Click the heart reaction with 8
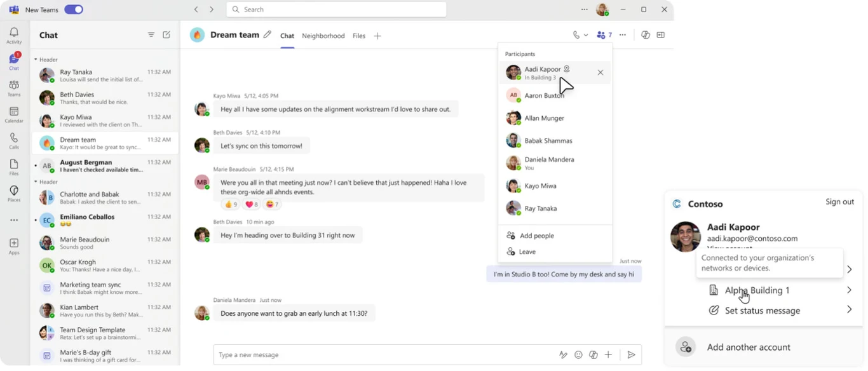The width and height of the screenshot is (868, 371). point(252,205)
